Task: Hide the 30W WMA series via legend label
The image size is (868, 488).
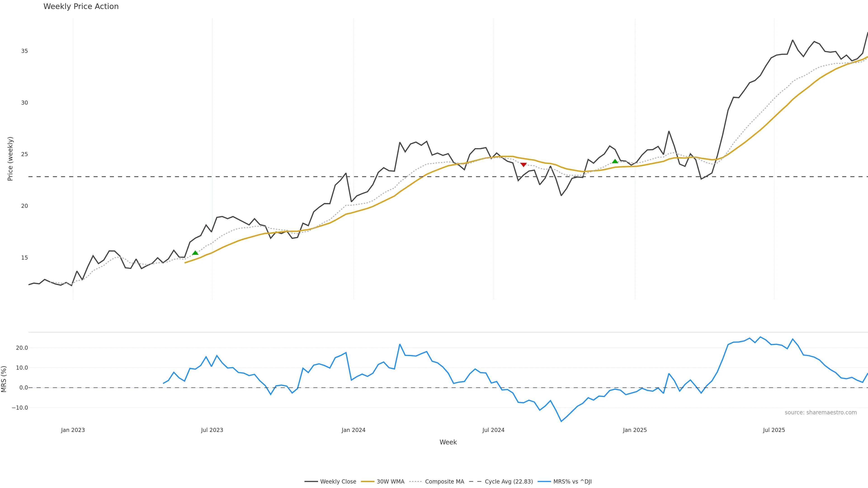Action: 390,482
